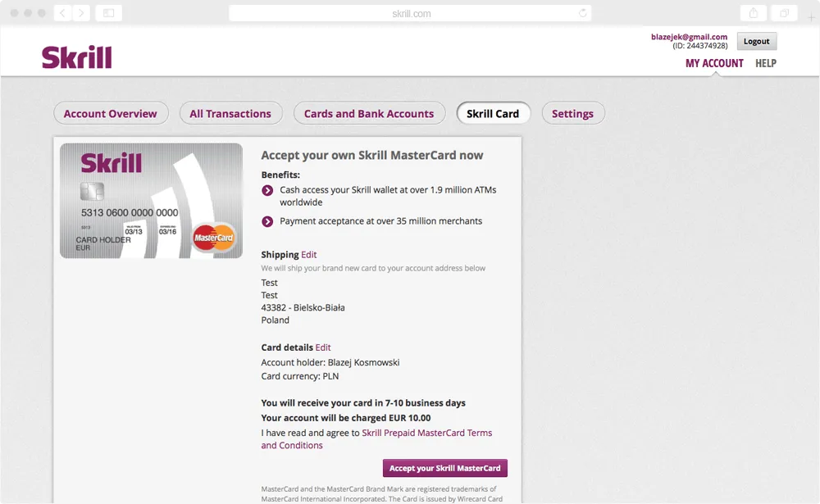Go back with browser back arrow
The image size is (820, 504).
(63, 13)
